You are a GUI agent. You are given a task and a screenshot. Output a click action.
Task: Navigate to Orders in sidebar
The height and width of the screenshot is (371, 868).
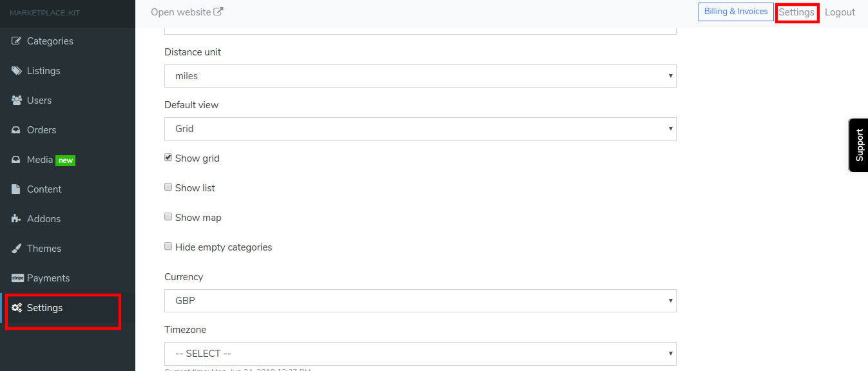click(42, 130)
